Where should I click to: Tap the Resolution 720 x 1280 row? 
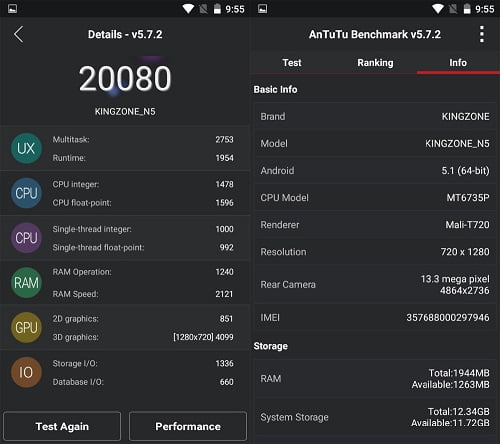(375, 252)
